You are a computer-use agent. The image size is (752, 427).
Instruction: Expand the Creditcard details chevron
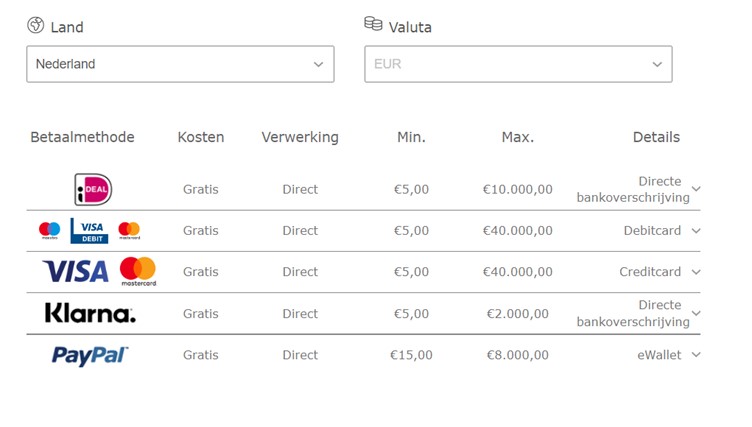[x=696, y=272]
